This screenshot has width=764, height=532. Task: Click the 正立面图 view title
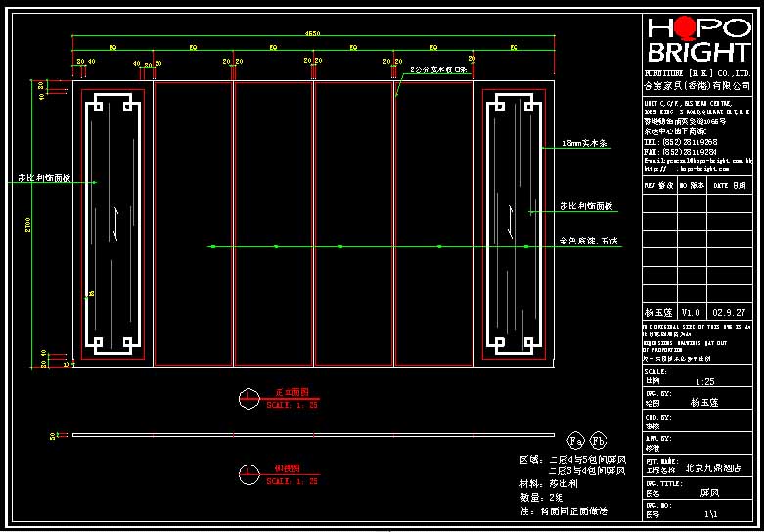point(292,393)
